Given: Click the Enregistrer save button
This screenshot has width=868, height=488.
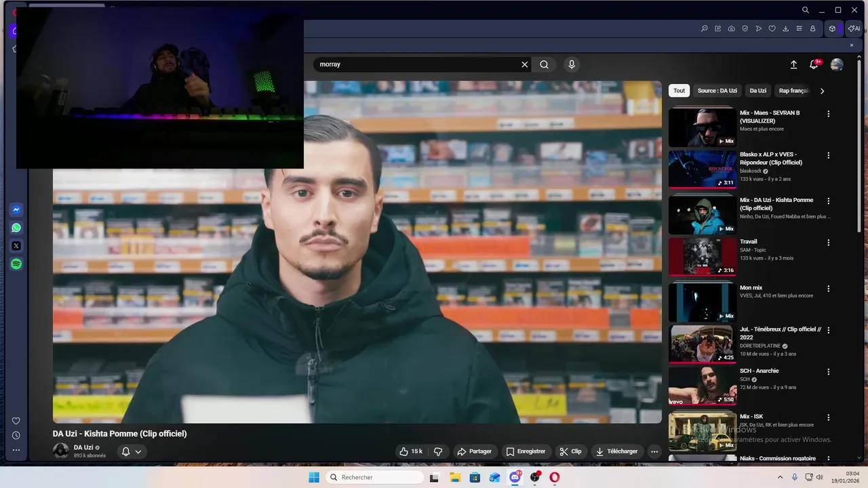Looking at the screenshot, I should [x=526, y=451].
